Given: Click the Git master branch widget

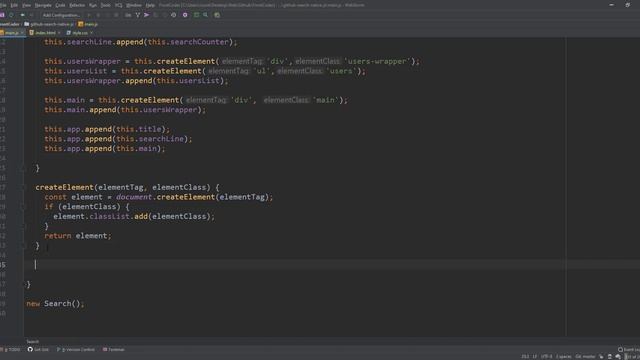Looking at the screenshot, I should click(x=585, y=357).
